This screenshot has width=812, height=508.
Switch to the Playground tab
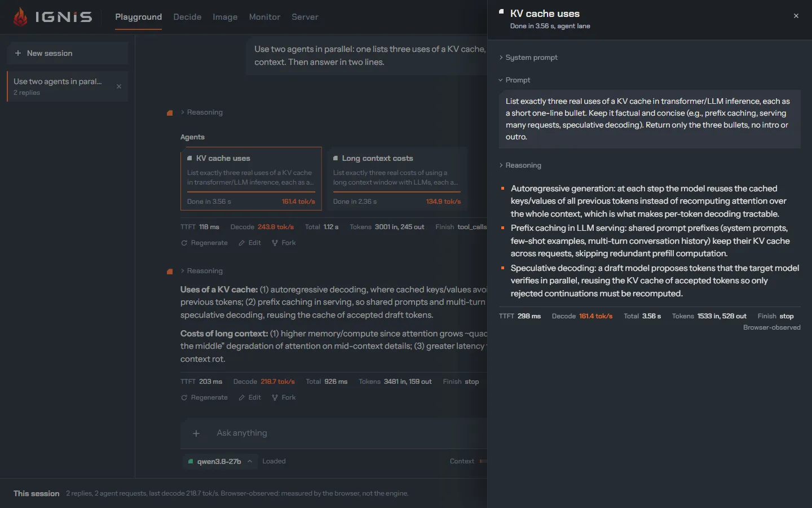(x=139, y=17)
